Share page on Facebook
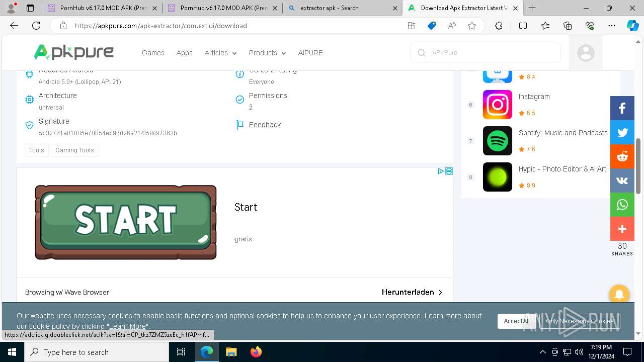This screenshot has height=362, width=644. point(622,108)
